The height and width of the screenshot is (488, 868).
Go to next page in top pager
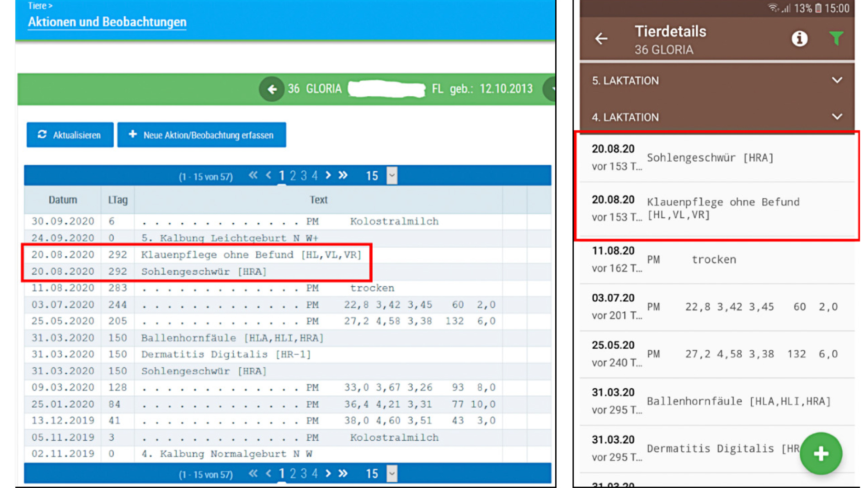point(329,175)
